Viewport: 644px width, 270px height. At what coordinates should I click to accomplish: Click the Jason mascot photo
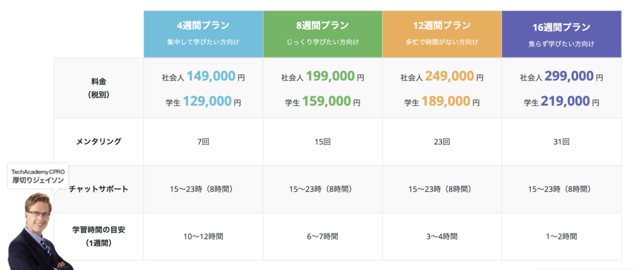39,233
